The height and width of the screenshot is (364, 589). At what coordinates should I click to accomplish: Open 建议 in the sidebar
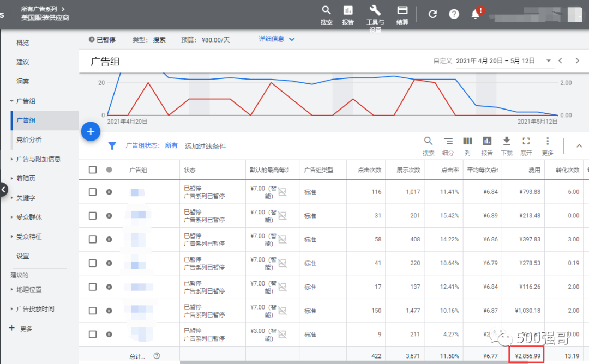pyautogui.click(x=22, y=62)
